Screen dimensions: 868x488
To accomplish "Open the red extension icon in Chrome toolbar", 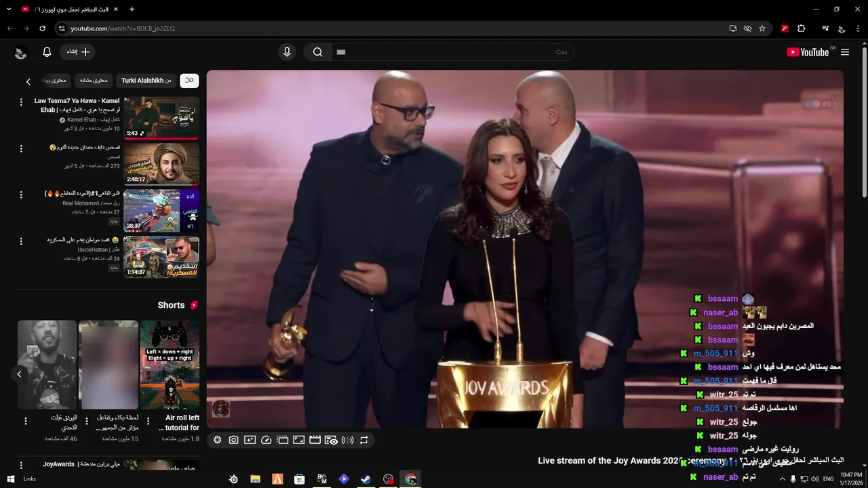I will click(785, 28).
